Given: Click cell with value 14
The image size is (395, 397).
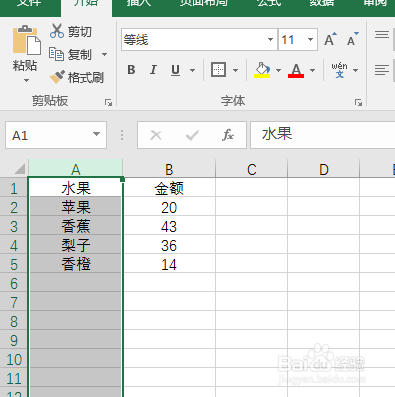Looking at the screenshot, I should pyautogui.click(x=169, y=264).
